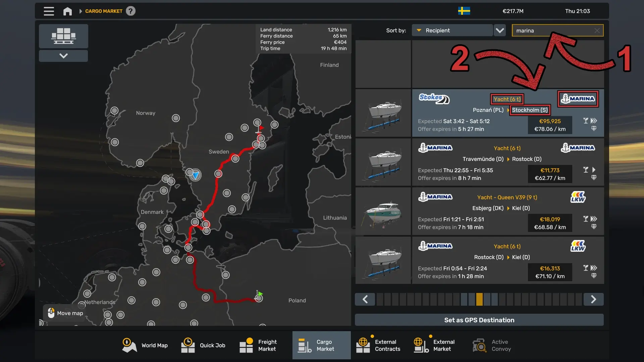Select the Poznań to Stockholm yacht job

pos(508,113)
